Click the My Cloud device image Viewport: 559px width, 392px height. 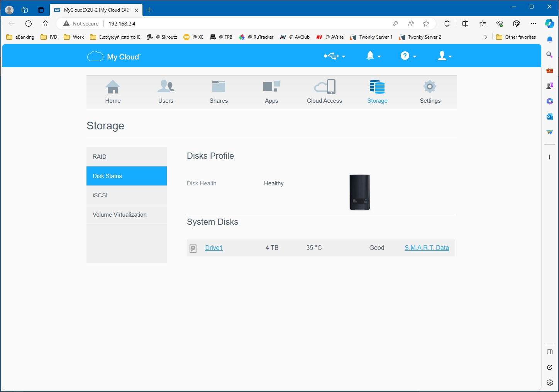pos(359,192)
